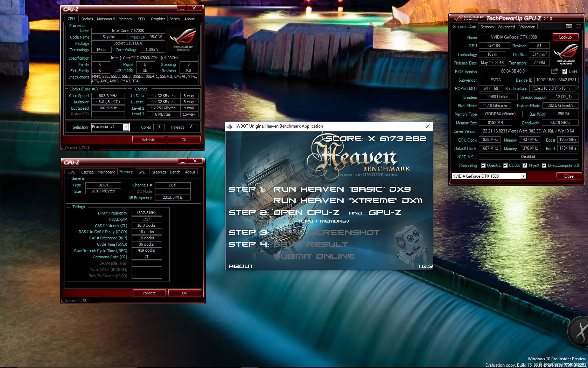Click the ROG logo in CPU-Z processor panel

pyautogui.click(x=183, y=40)
